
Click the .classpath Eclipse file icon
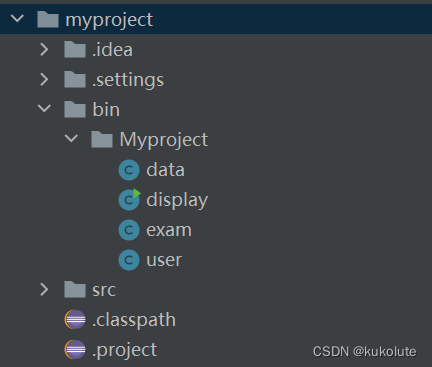click(75, 320)
